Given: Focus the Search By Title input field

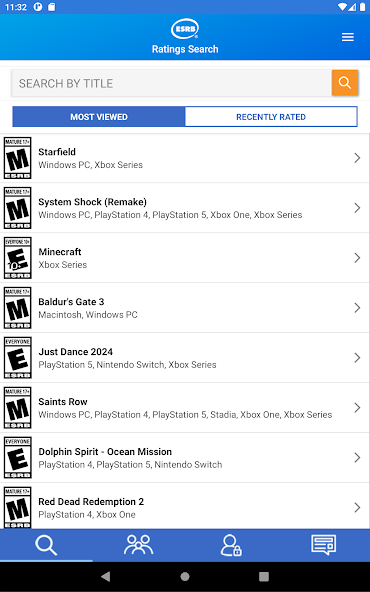Looking at the screenshot, I should (172, 83).
